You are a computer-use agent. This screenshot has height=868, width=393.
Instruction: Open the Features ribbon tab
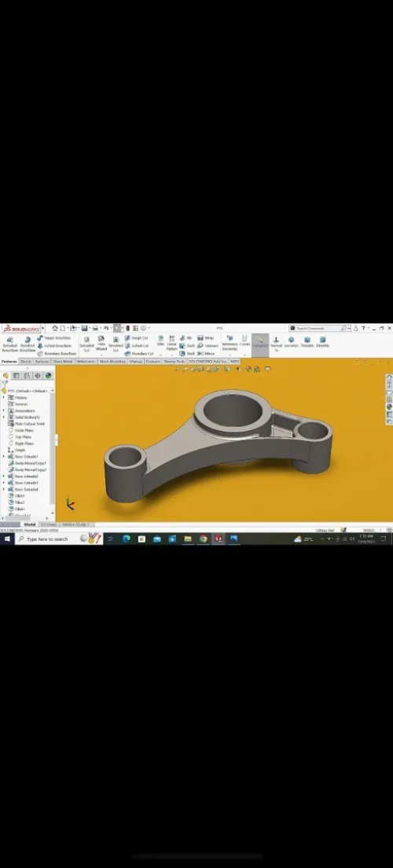pos(9,362)
